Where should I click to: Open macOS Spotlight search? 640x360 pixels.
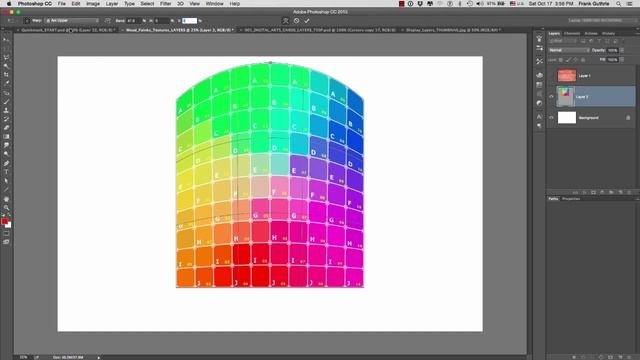(x=619, y=4)
